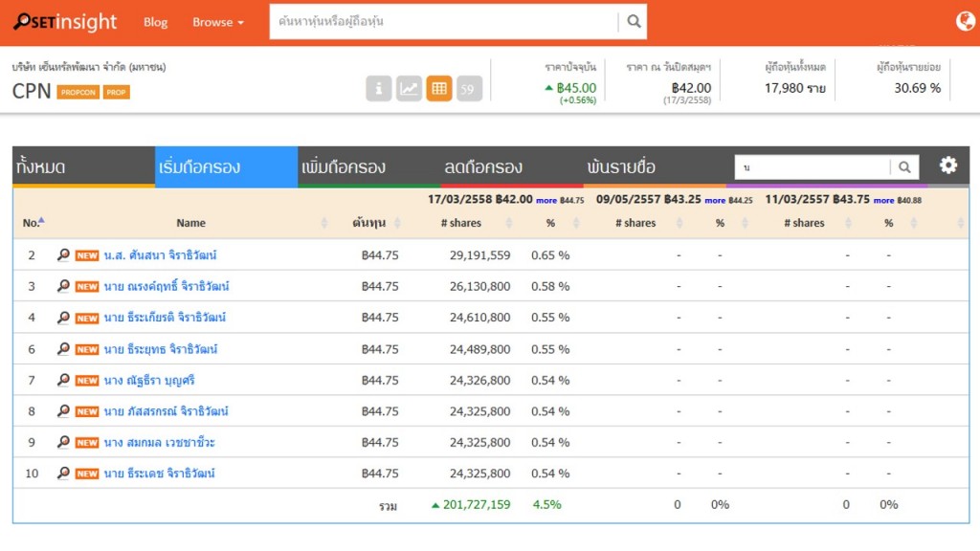Screen dimensions: 980x551
Task: Click magnifier icon for นาย ธีระยุทธ
Action: click(x=63, y=348)
